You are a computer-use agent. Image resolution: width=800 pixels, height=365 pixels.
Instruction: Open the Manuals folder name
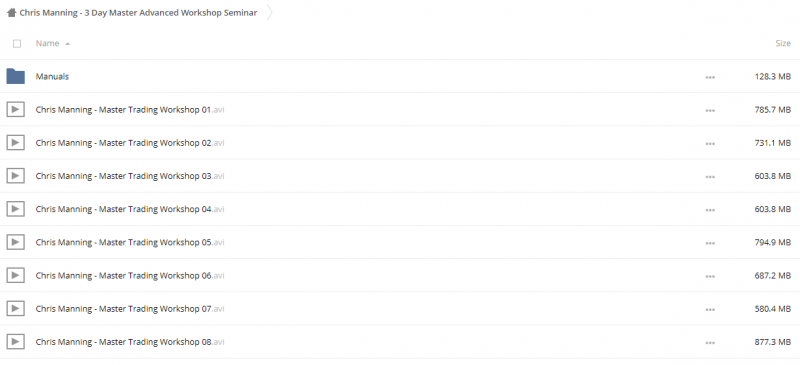click(52, 77)
